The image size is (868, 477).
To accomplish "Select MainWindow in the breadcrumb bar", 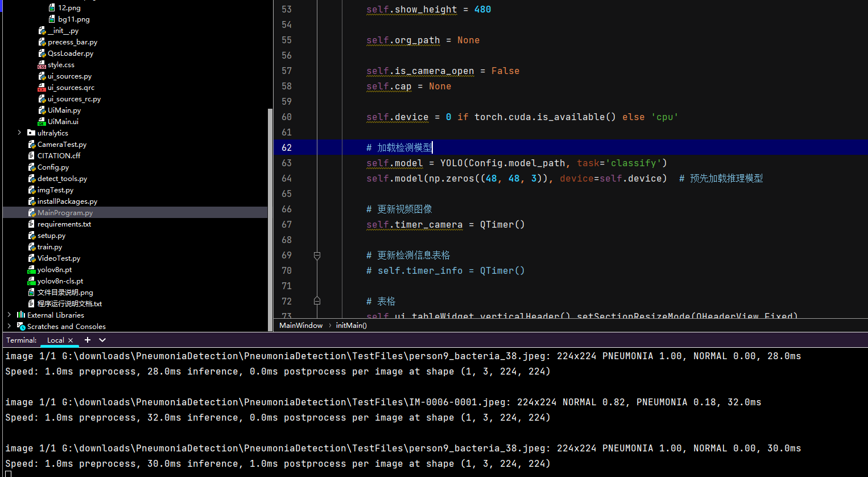I will pyautogui.click(x=301, y=326).
